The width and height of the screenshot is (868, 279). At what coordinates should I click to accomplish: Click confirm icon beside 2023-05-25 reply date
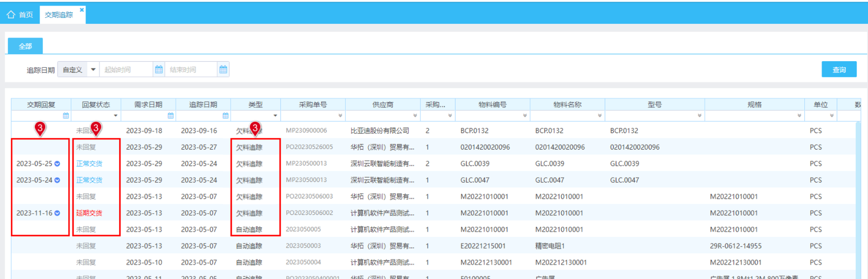pyautogui.click(x=58, y=164)
